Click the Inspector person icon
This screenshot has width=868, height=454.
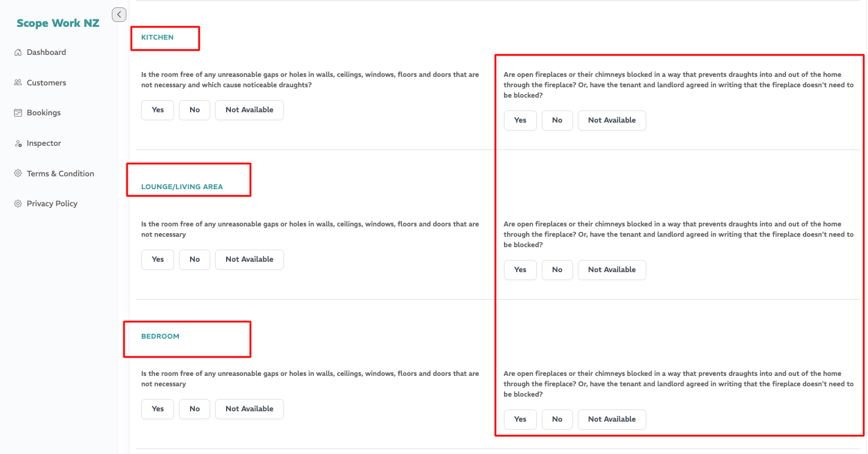18,143
